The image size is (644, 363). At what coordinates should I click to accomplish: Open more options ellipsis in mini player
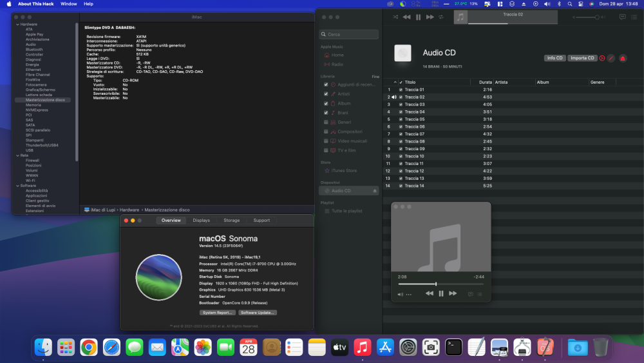(x=409, y=295)
